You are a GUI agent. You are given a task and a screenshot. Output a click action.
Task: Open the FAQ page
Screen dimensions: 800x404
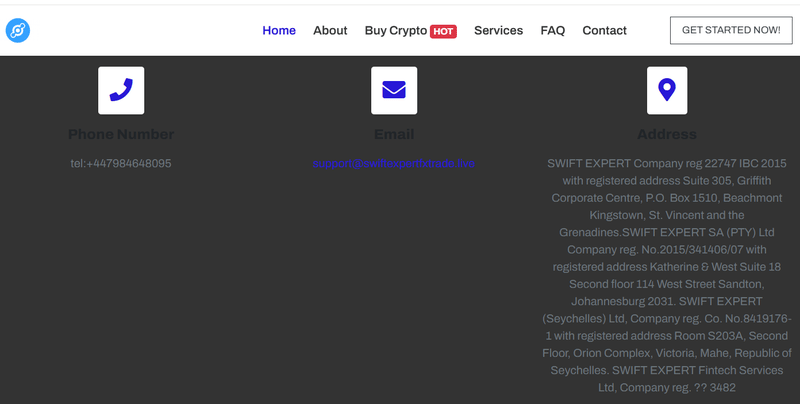point(553,31)
